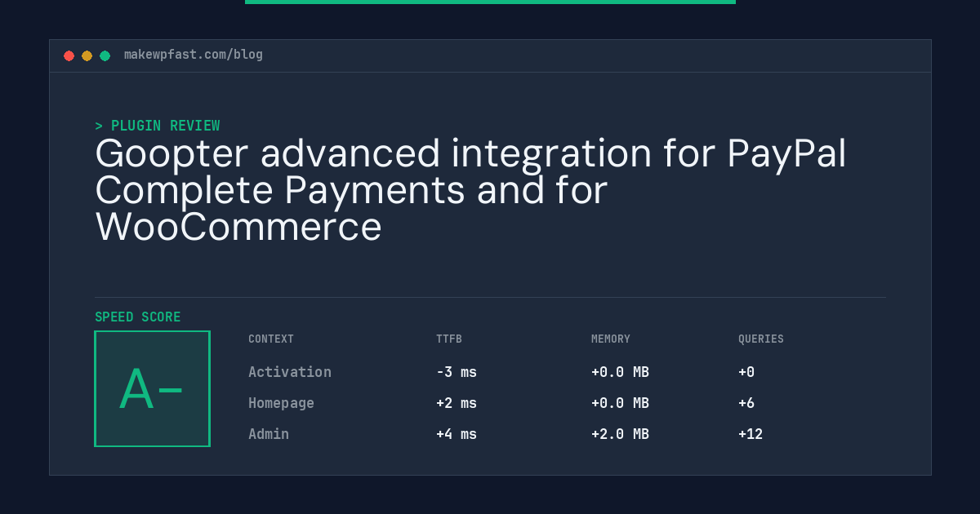980x514 pixels.
Task: Click the 'SPEED SCORE' label
Action: (138, 317)
